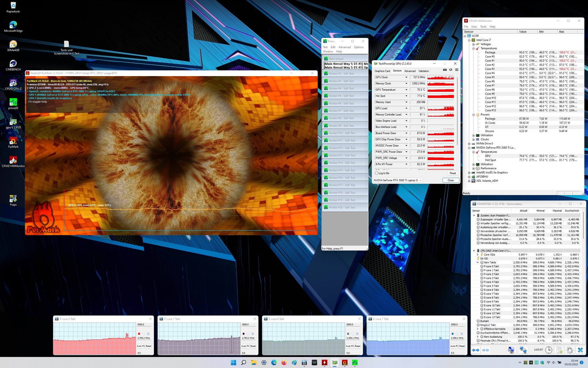Select blue color toggle in E-core 7 Takt graph
This screenshot has width=588, height=368.
(x=452, y=334)
